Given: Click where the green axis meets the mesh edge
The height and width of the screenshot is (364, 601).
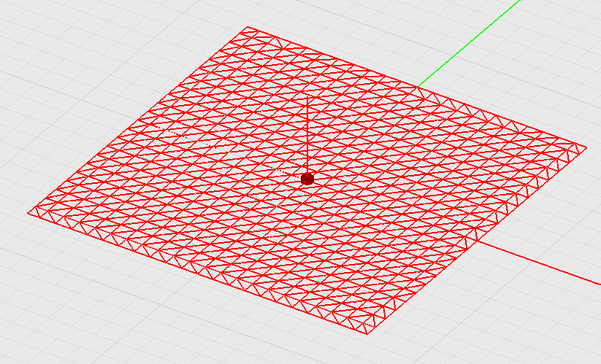Looking at the screenshot, I should point(417,88).
